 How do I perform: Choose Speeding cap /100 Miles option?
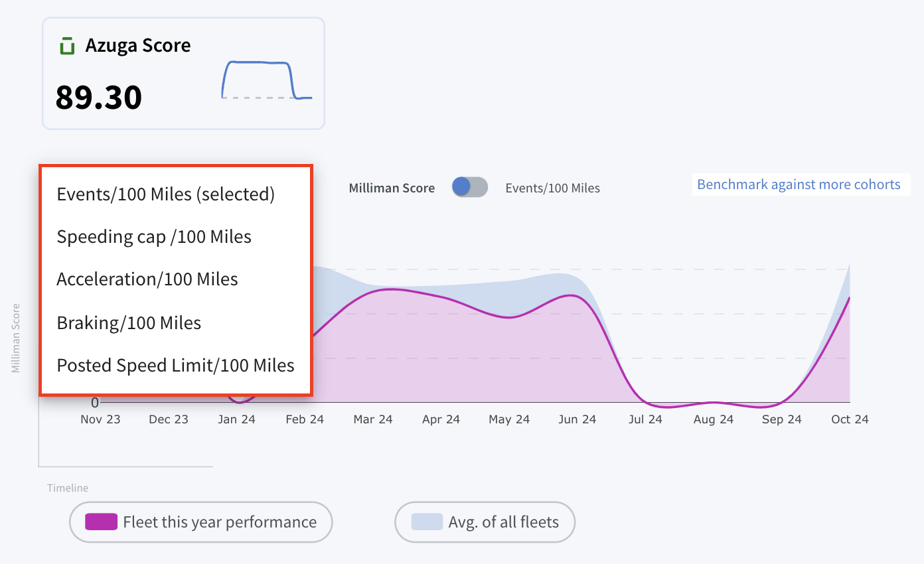(154, 237)
